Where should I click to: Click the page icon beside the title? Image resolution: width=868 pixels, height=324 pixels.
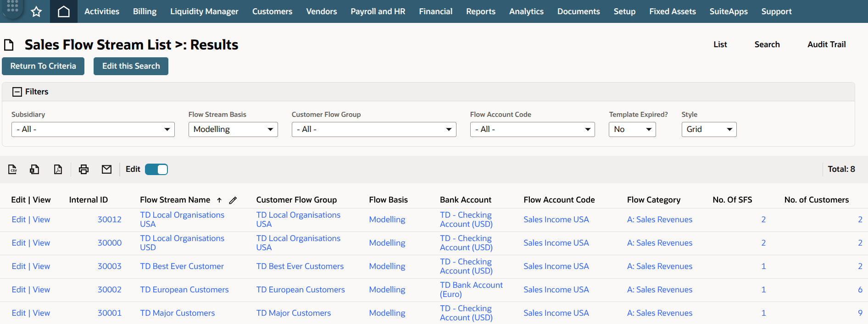coord(9,45)
